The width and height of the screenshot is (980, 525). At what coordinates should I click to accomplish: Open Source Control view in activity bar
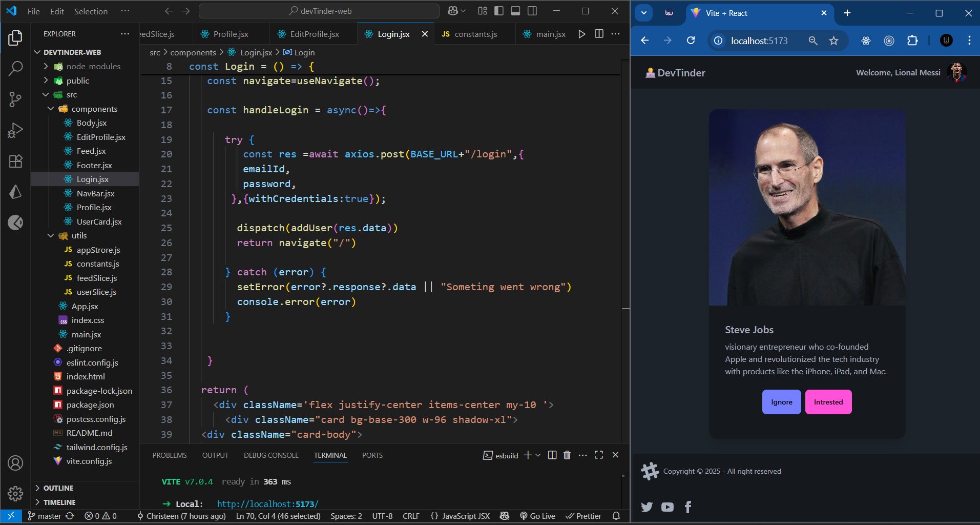[x=15, y=99]
